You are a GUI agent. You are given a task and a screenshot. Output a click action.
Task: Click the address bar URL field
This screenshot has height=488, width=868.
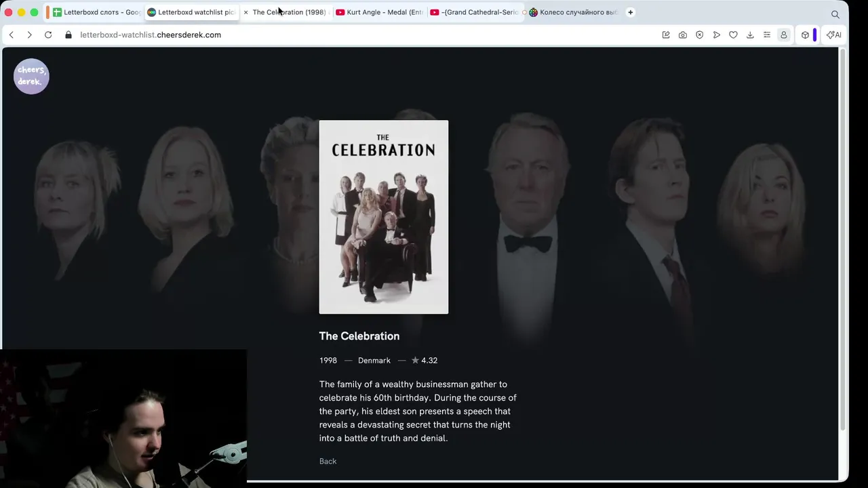pyautogui.click(x=366, y=35)
